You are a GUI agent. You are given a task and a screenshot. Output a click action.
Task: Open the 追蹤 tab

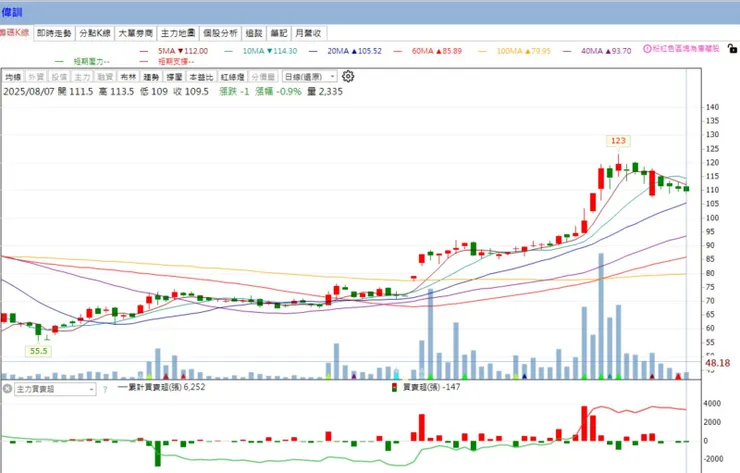click(x=254, y=33)
